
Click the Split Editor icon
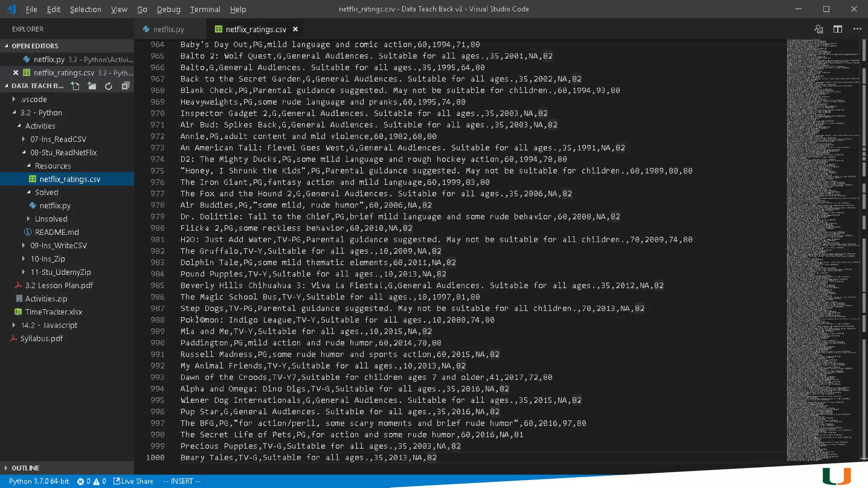click(837, 29)
